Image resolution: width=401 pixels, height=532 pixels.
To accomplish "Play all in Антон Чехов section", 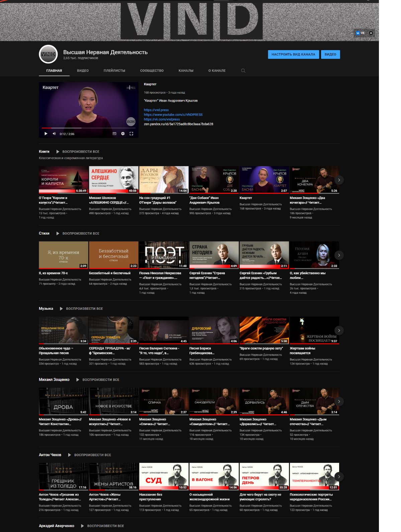I will tap(89, 455).
